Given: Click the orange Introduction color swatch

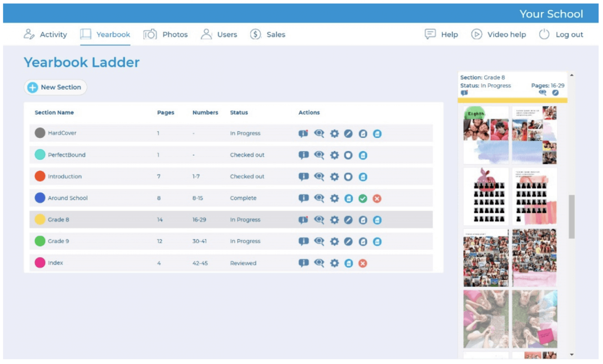Looking at the screenshot, I should point(40,176).
